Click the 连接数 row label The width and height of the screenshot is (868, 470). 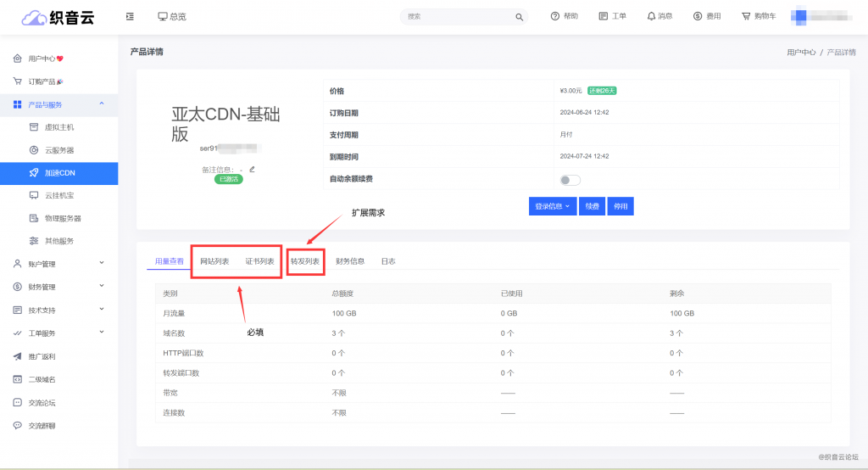click(174, 413)
